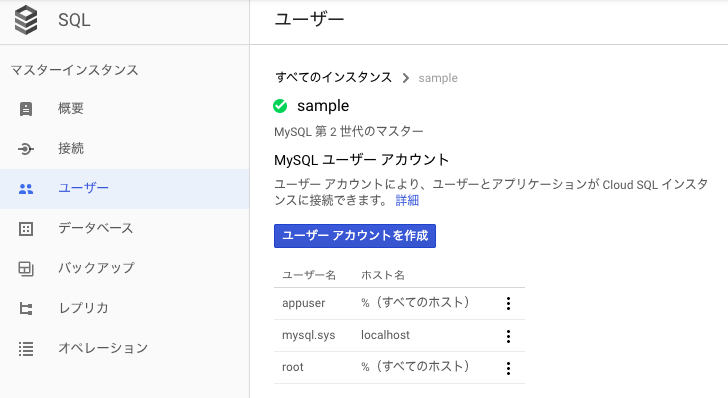Viewport: 728px width, 398px height.
Task: Open the three-dot menu for root
Action: coord(508,368)
